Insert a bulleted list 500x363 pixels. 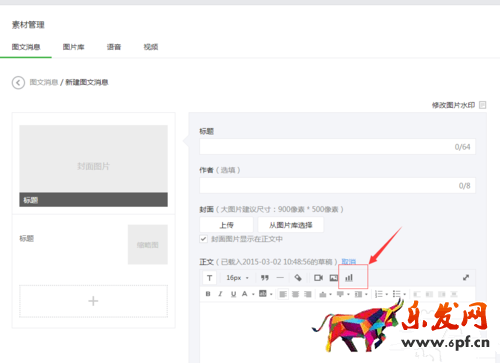[397, 294]
